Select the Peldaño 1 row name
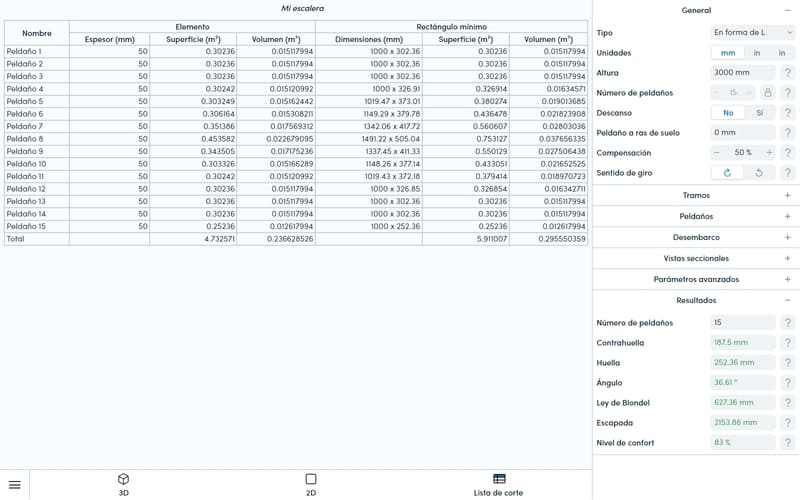This screenshot has width=800, height=500. 24,52
